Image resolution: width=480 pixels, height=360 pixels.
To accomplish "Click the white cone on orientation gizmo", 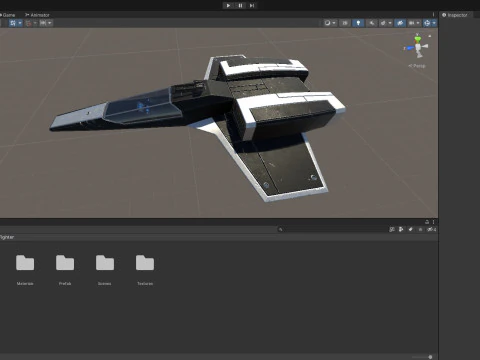I will tap(424, 46).
